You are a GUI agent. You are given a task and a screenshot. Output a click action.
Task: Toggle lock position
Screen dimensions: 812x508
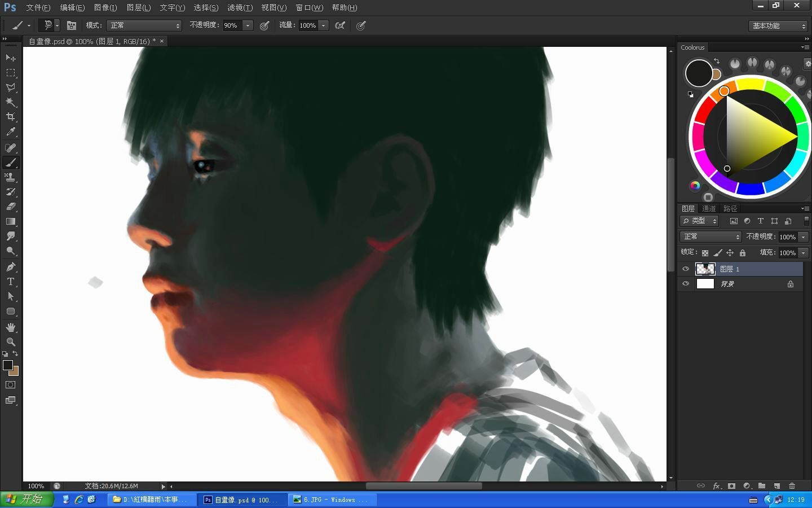click(x=730, y=253)
